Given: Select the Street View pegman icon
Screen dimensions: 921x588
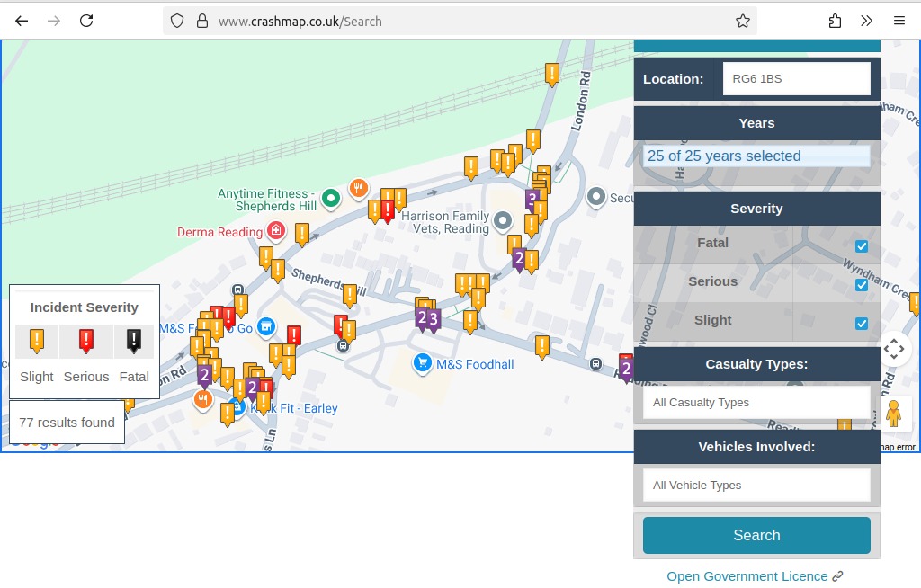Looking at the screenshot, I should pos(893,414).
